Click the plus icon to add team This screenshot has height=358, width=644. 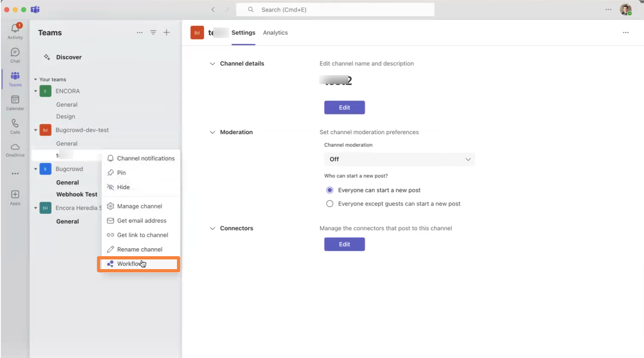[x=166, y=32]
